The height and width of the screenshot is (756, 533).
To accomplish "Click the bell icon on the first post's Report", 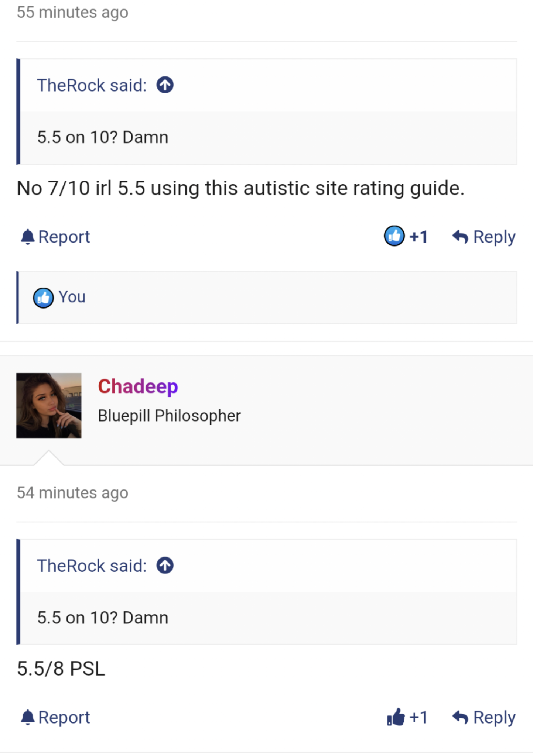I will (x=27, y=237).
